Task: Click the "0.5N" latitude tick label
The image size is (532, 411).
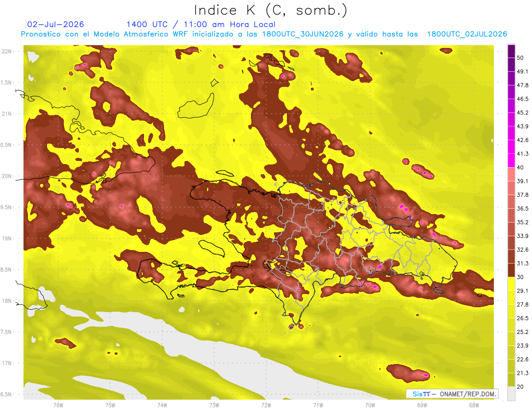Action: point(7,145)
